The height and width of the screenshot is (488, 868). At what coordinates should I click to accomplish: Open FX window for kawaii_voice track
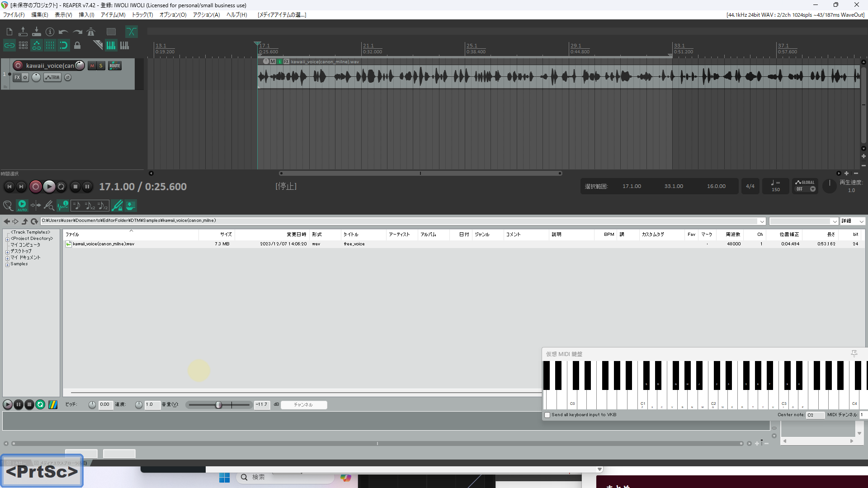17,77
